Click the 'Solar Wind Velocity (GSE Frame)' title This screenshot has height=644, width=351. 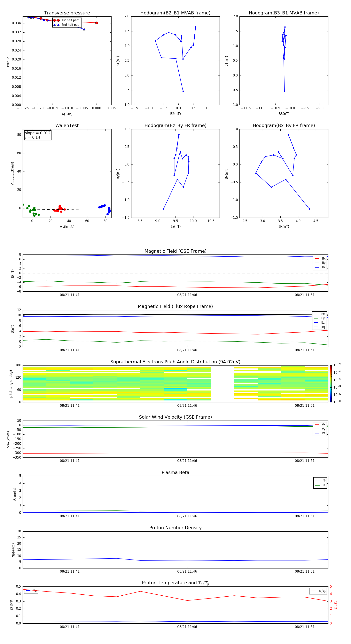[x=175, y=417]
